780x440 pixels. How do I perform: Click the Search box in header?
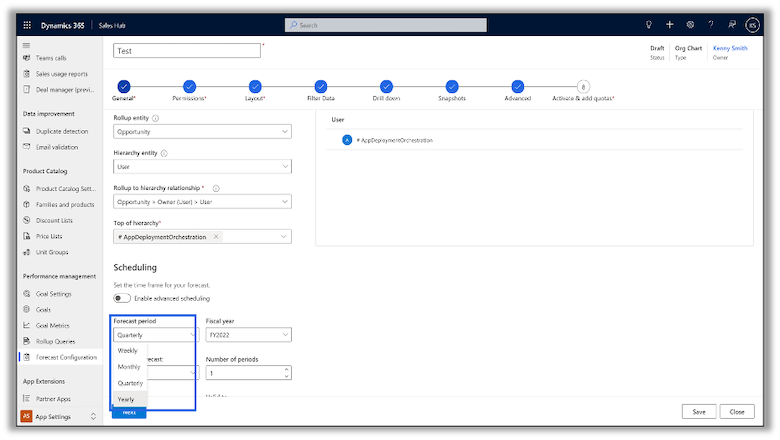tap(386, 25)
